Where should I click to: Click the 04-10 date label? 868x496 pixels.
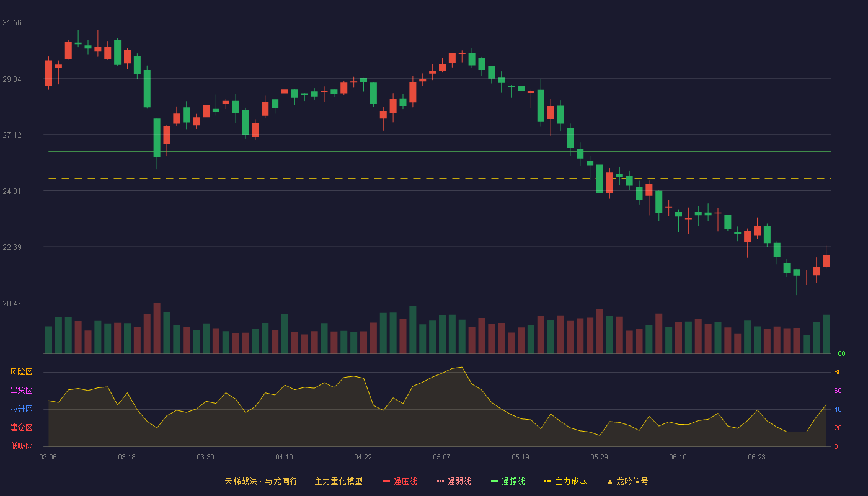[x=284, y=457]
